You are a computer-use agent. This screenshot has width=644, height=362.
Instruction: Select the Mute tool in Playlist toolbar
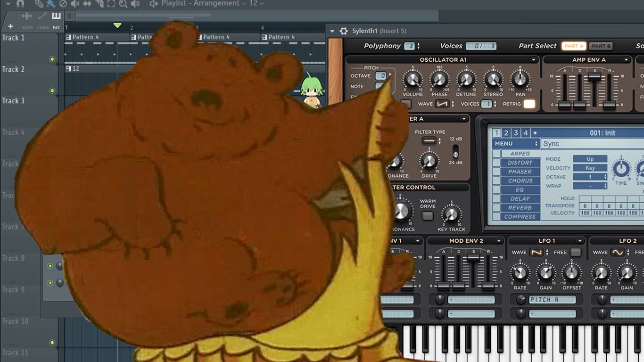[75, 3]
